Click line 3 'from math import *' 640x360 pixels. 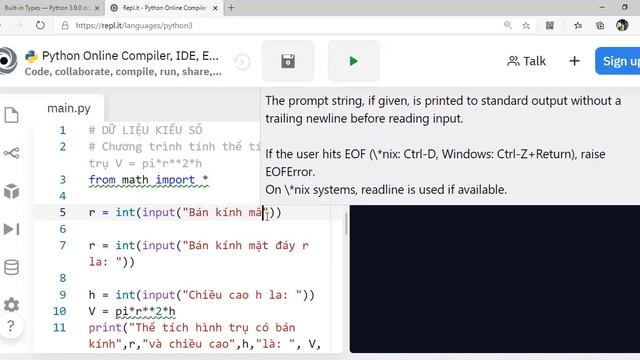(149, 180)
